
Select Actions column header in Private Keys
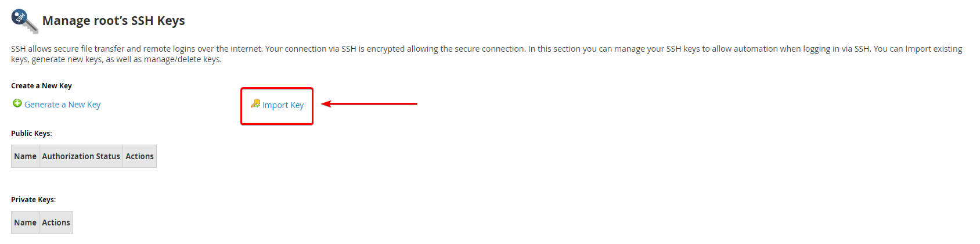click(56, 223)
